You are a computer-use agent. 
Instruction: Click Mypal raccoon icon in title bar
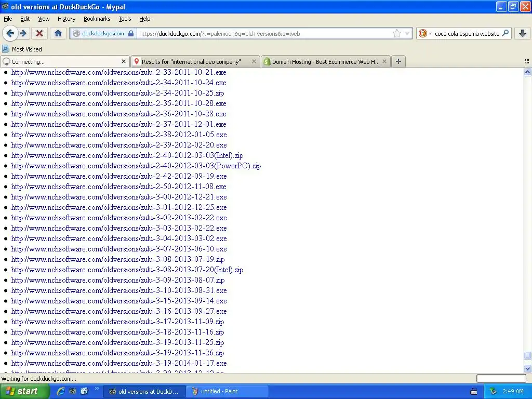(x=5, y=6)
